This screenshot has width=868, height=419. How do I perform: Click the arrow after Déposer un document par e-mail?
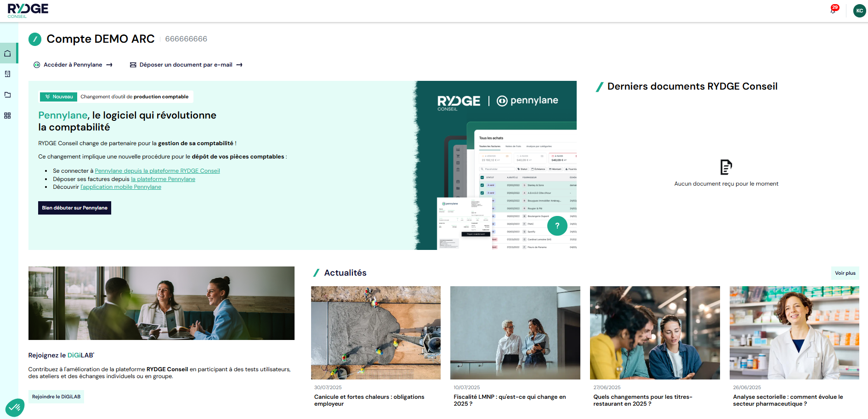point(239,65)
